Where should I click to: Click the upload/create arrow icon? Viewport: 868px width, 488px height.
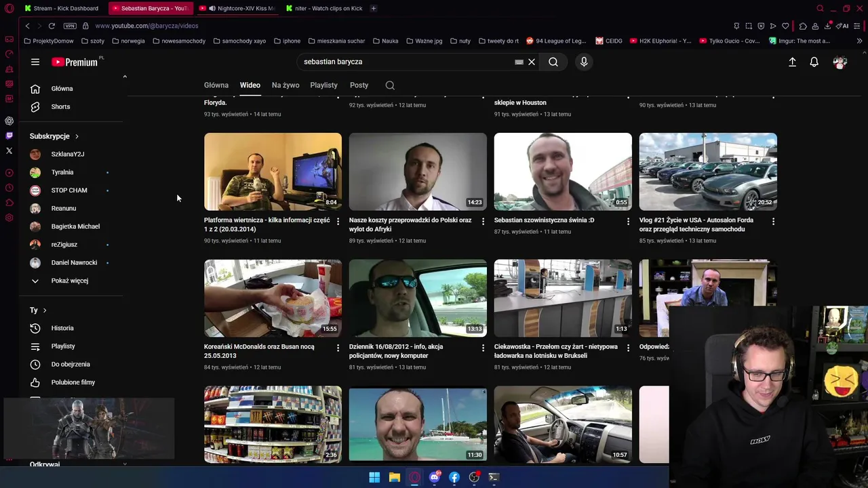click(792, 62)
